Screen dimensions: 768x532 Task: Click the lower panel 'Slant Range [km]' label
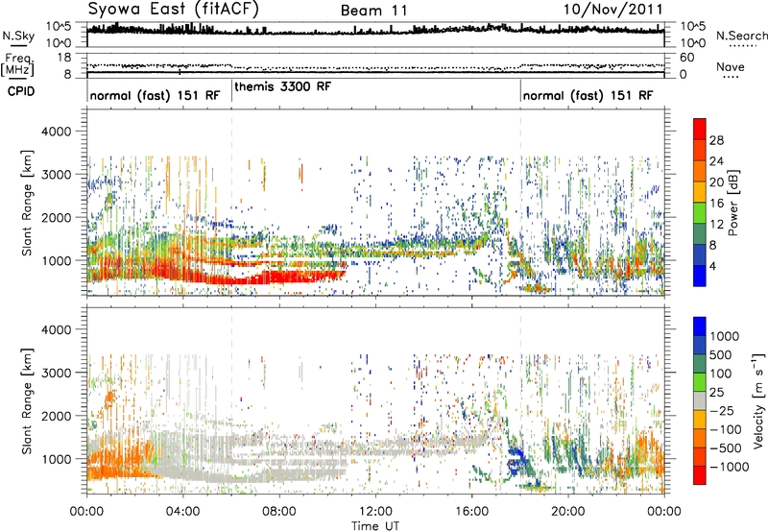tap(27, 400)
